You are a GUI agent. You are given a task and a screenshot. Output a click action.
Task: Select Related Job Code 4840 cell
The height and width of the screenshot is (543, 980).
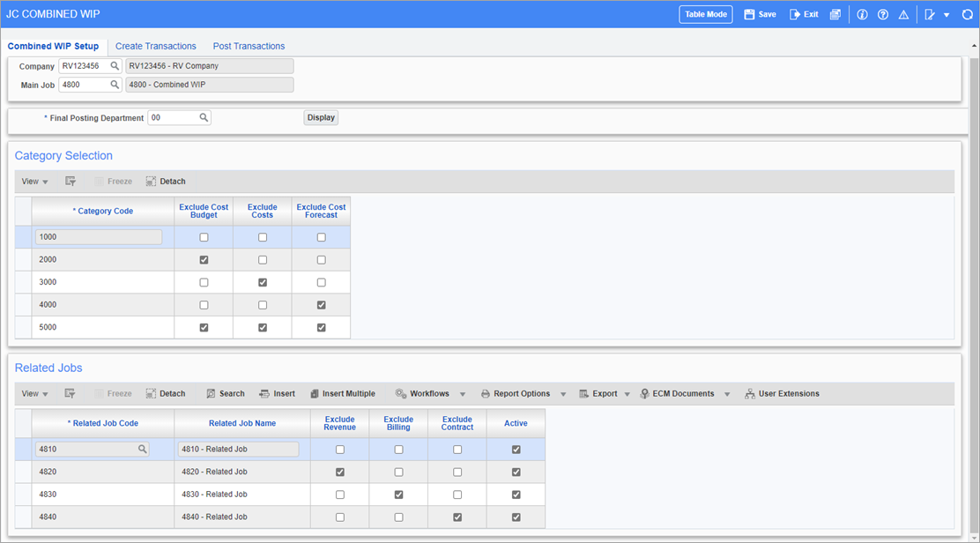103,517
